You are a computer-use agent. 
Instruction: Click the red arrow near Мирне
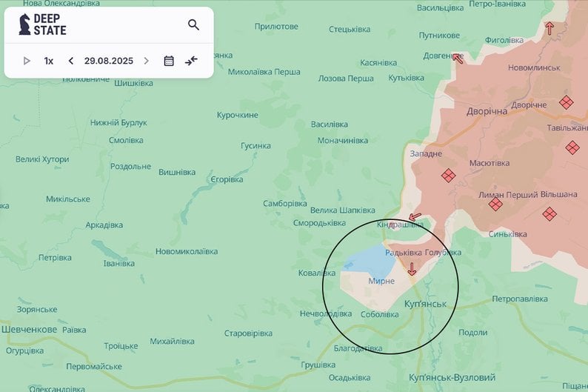412,269
